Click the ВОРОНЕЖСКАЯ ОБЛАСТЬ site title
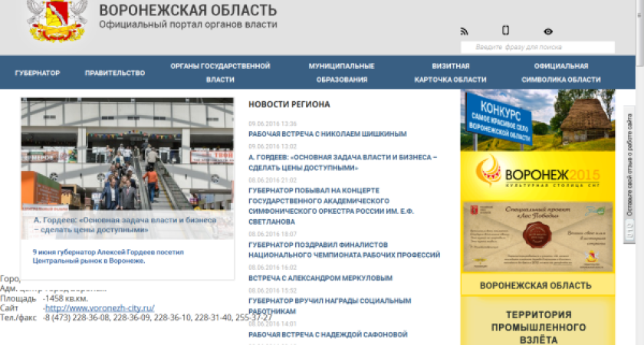The width and height of the screenshot is (644, 345). [188, 10]
